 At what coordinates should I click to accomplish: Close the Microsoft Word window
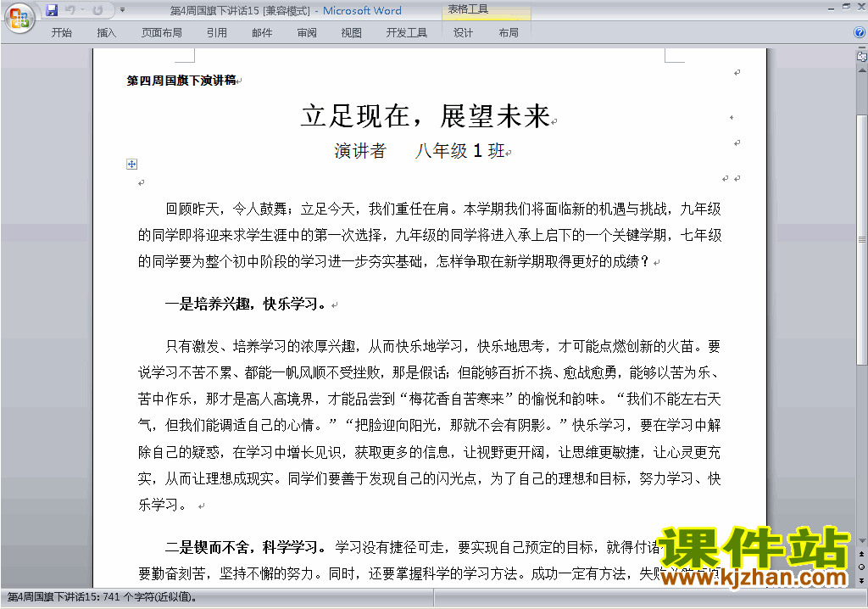pyautogui.click(x=861, y=7)
